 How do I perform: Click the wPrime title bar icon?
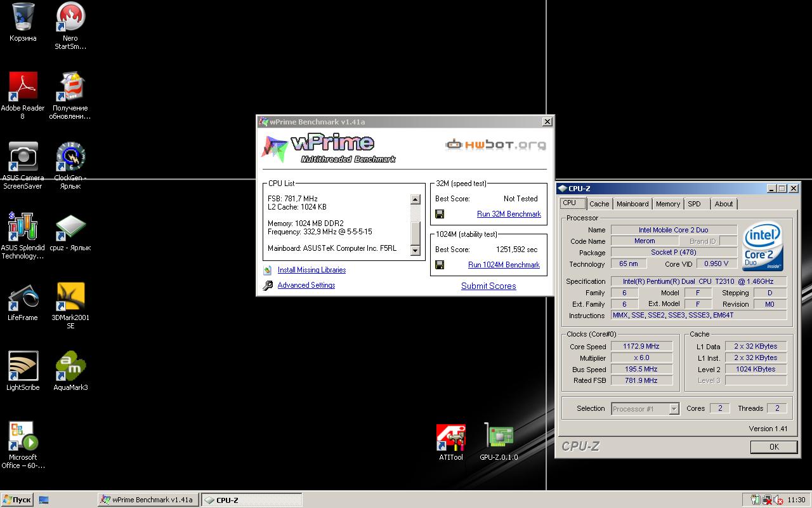pyautogui.click(x=263, y=122)
